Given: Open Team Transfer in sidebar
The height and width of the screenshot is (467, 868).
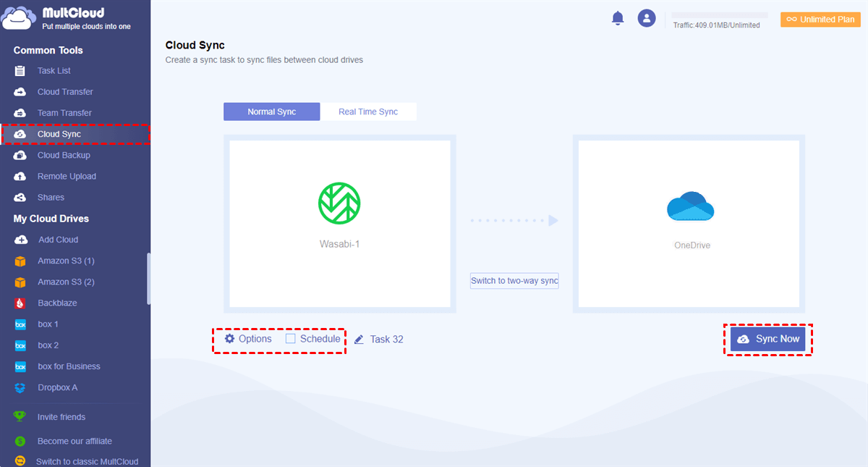Looking at the screenshot, I should pyautogui.click(x=64, y=113).
